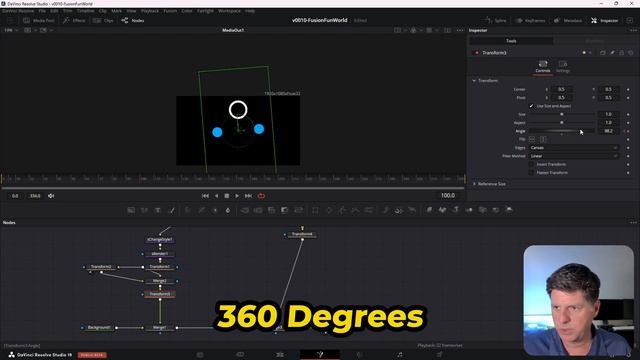Select the Transform4 node
The image size is (640, 360).
pyautogui.click(x=302, y=234)
